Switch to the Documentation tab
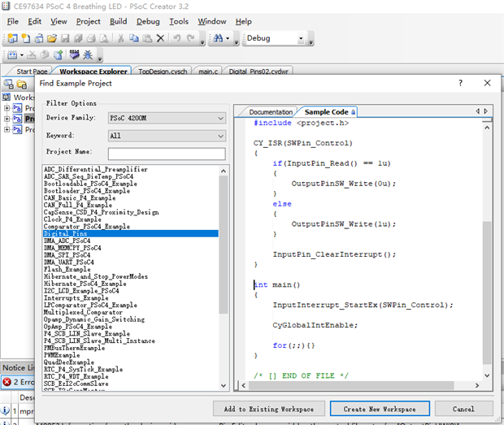 (x=270, y=111)
